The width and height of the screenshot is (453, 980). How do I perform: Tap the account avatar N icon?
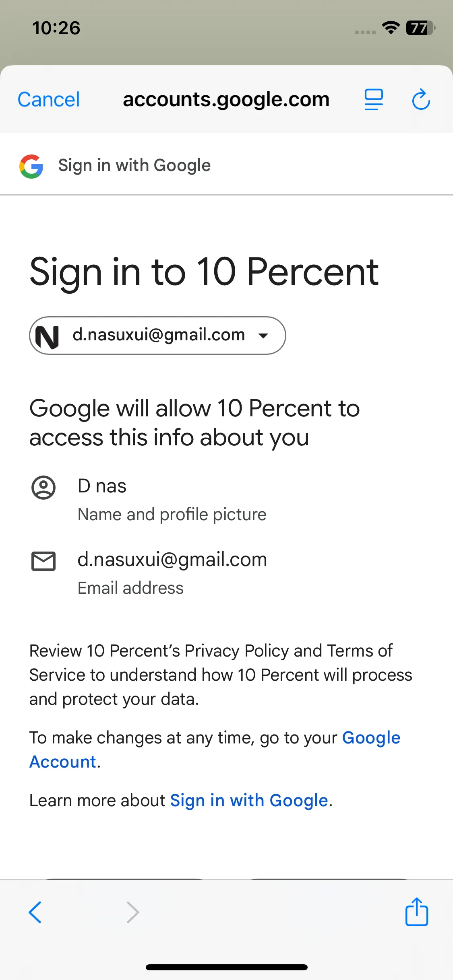tap(47, 336)
